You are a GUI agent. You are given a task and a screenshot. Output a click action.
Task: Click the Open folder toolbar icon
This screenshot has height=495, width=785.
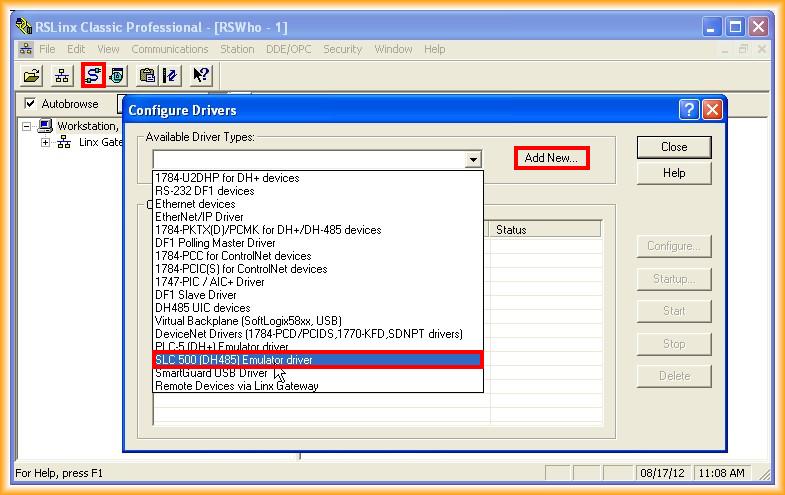32,75
